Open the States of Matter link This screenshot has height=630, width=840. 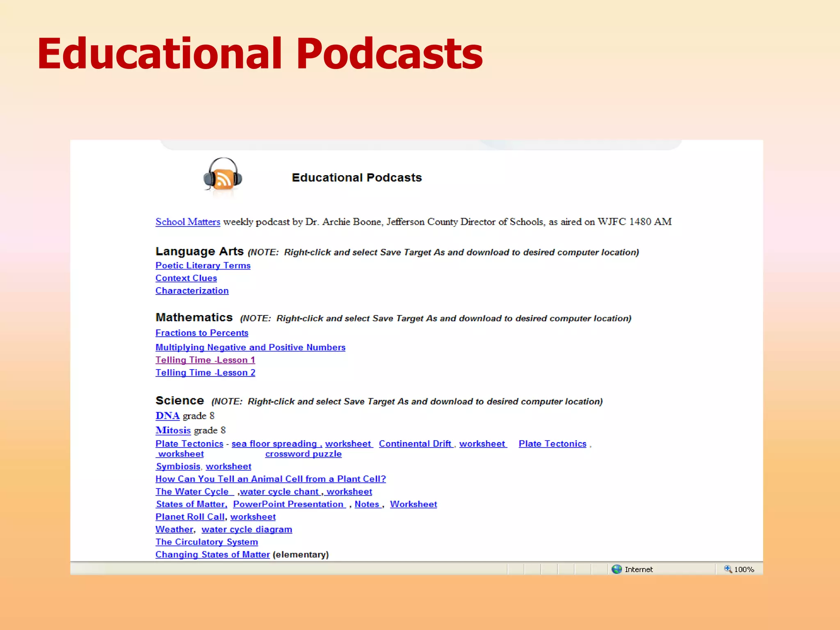click(192, 504)
